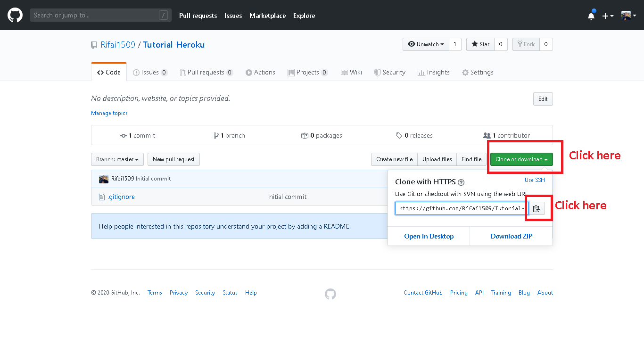644x362 pixels.
Task: Click the contributors icon next to 1 contributor
Action: [x=487, y=135]
